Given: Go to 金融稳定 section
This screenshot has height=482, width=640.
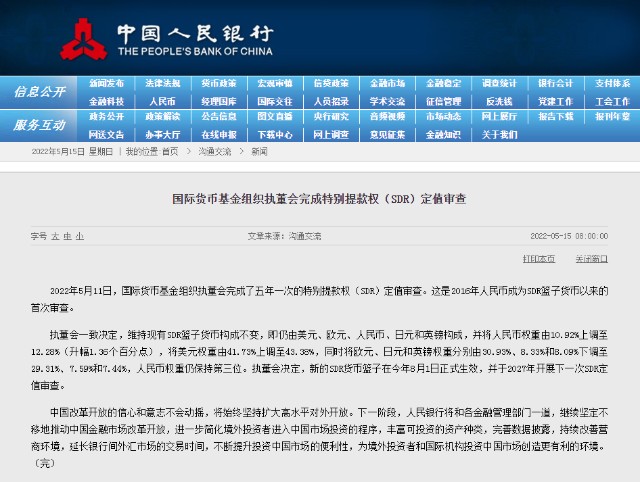Looking at the screenshot, I should pyautogui.click(x=444, y=83).
